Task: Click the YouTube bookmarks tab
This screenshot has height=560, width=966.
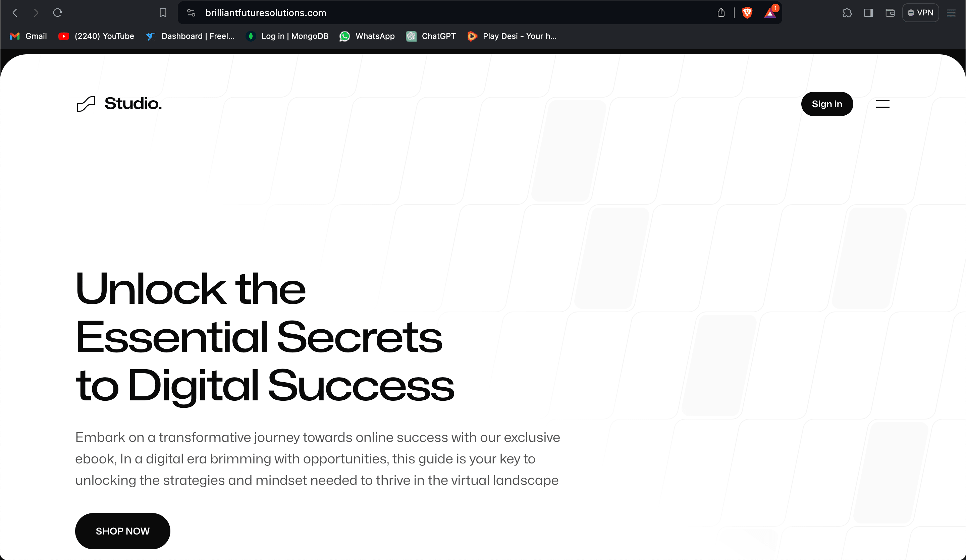Action: click(x=104, y=36)
